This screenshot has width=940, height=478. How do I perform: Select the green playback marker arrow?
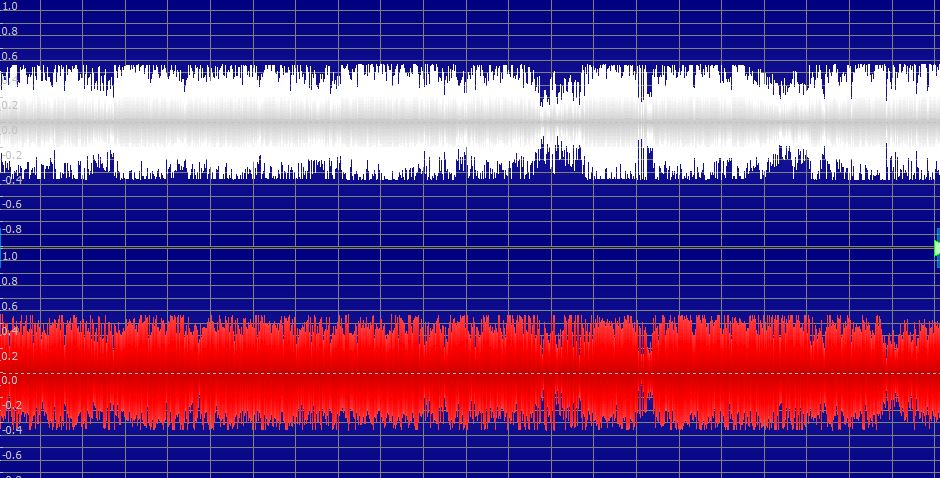click(937, 247)
